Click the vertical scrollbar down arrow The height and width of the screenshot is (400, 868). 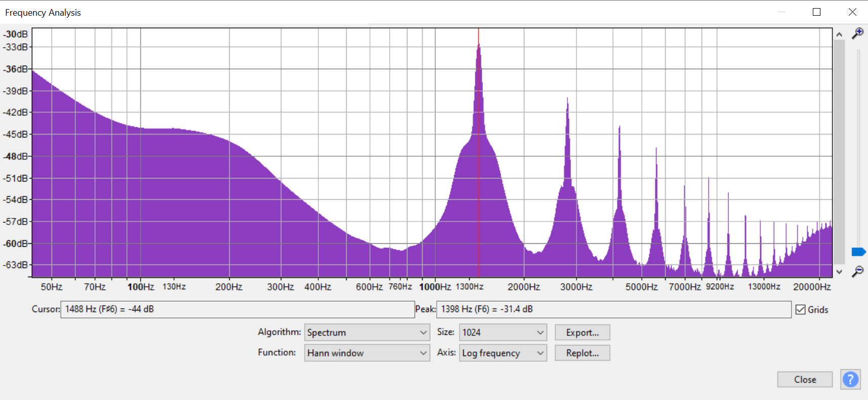[839, 272]
